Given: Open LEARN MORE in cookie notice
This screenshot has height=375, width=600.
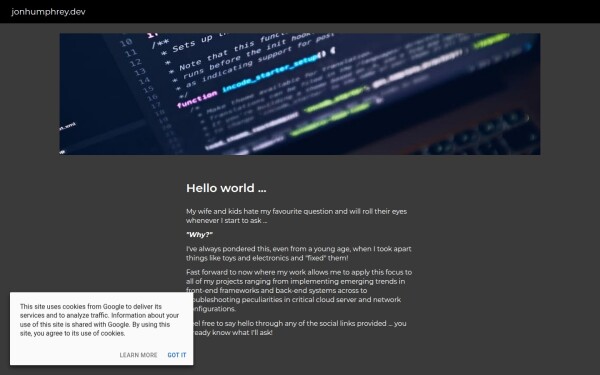Looking at the screenshot, I should click(x=138, y=355).
